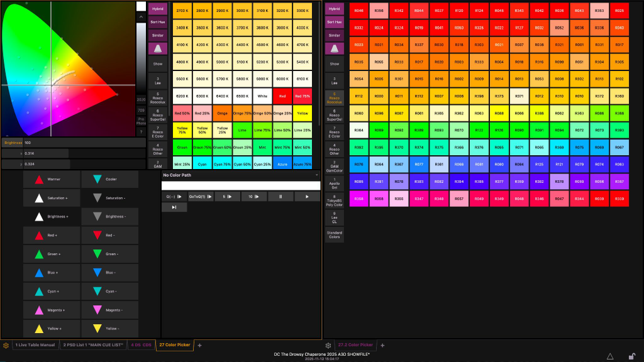Toggle Sort Hue in the Roscolux gel panel
This screenshot has height=362, width=644.
[x=335, y=22]
